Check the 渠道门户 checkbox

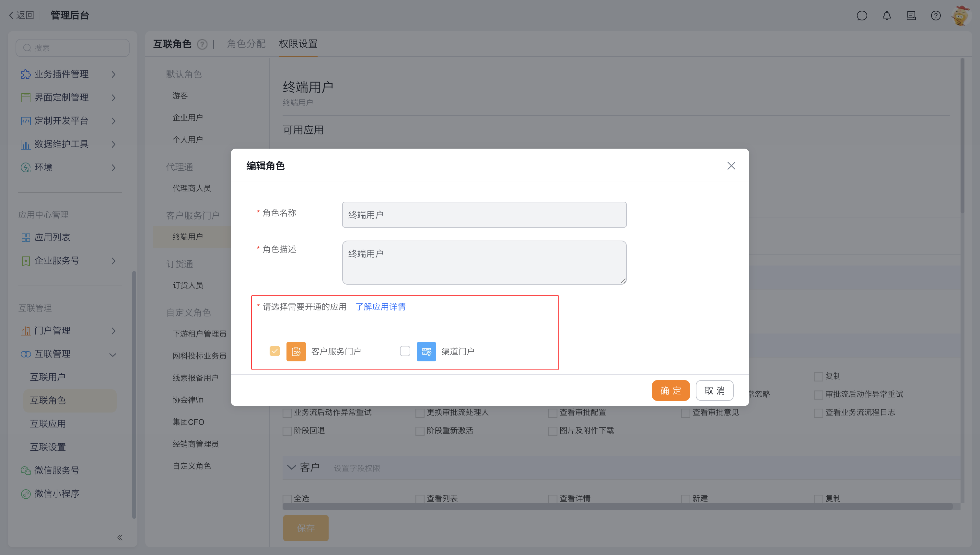click(405, 351)
